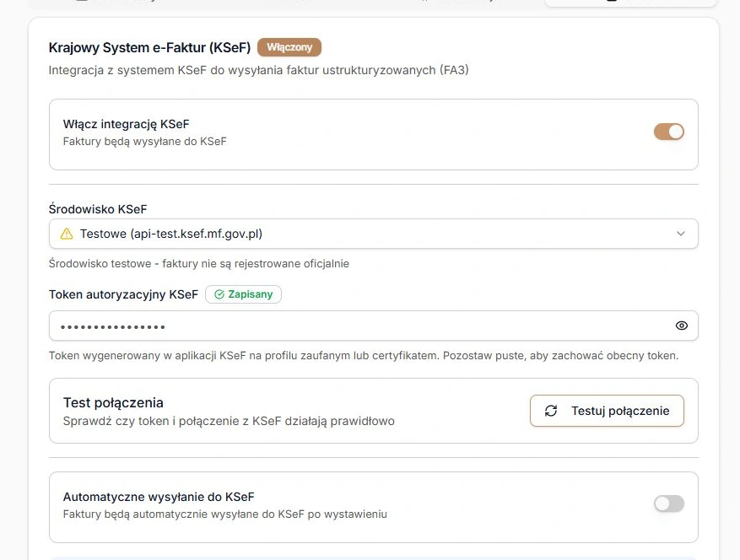Click the Testuj połączenie button
The height and width of the screenshot is (560, 740).
point(607,411)
